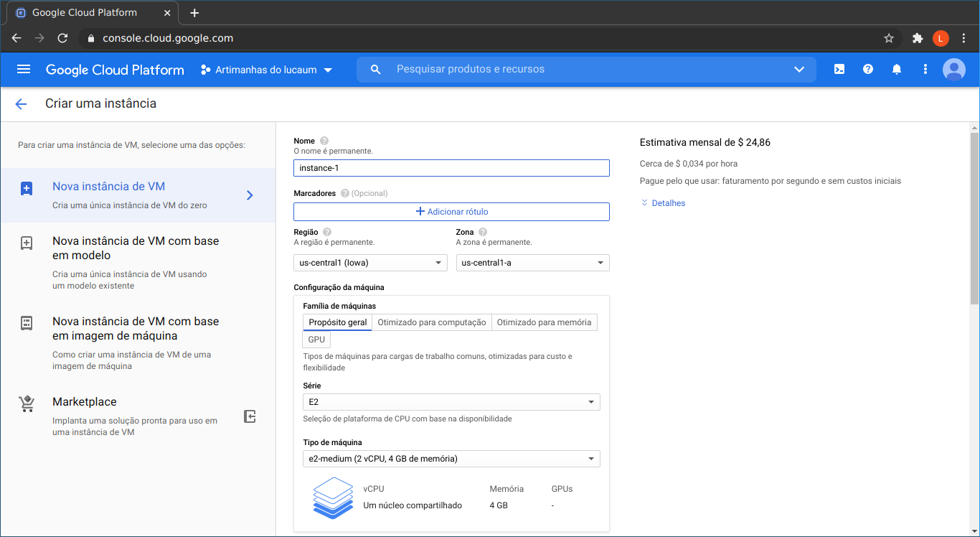Click the Marketplace shopping cart icon
The height and width of the screenshot is (537, 980).
[27, 404]
